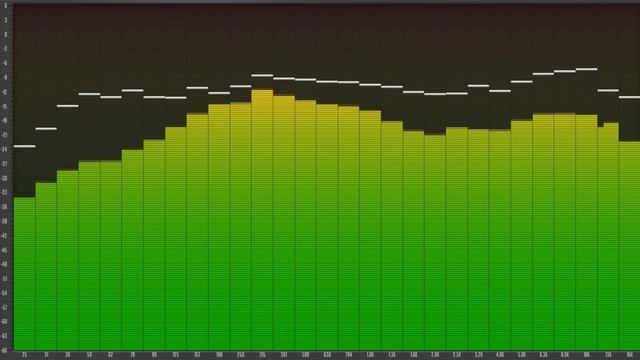Click the "500" frequency axis label

pyautogui.click(x=306, y=356)
